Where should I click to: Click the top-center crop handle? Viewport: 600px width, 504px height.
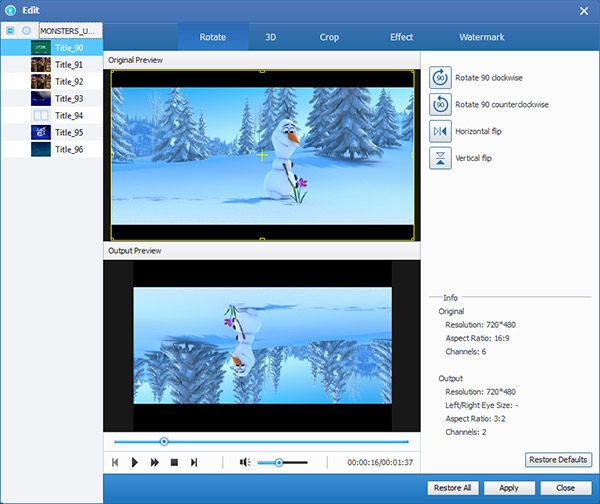[x=262, y=71]
